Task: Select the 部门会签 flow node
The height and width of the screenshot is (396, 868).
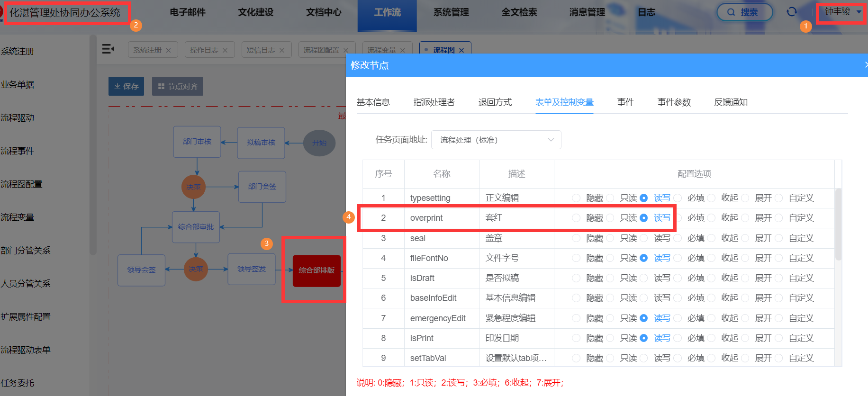Action: click(x=262, y=187)
